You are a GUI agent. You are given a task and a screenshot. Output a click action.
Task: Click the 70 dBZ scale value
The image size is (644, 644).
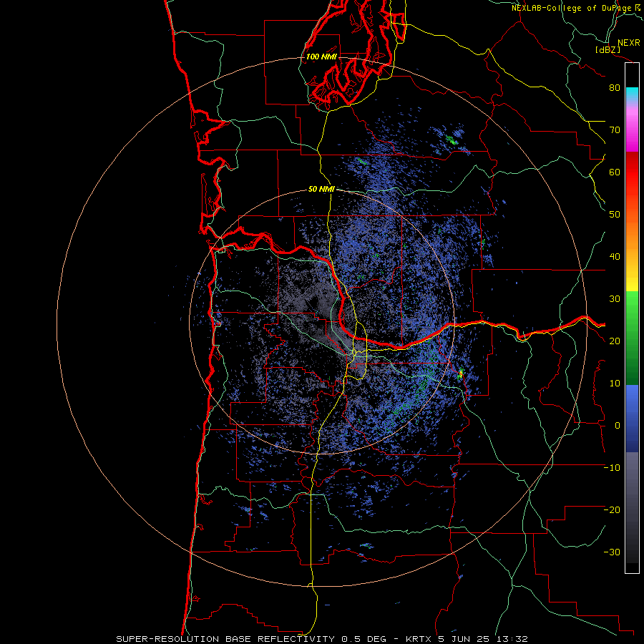point(615,130)
